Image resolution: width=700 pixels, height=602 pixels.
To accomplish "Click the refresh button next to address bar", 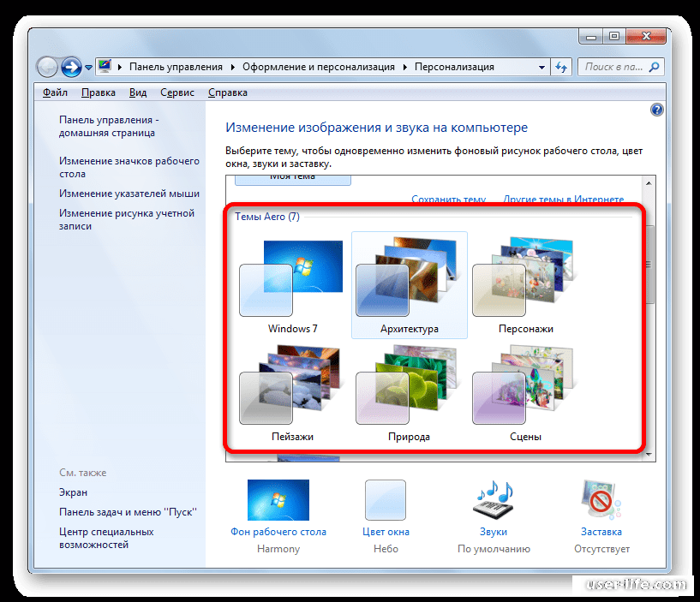I will point(561,68).
